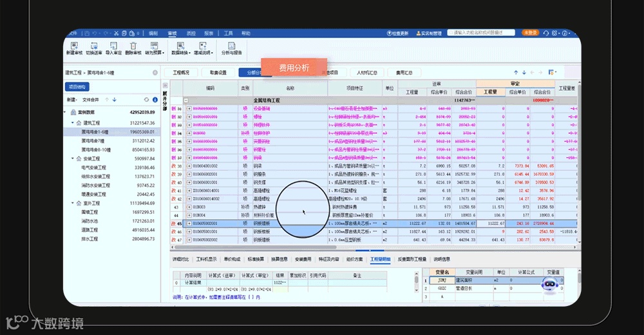Open the 增减说明 dropdown tool
644x335 pixels.
point(204,48)
